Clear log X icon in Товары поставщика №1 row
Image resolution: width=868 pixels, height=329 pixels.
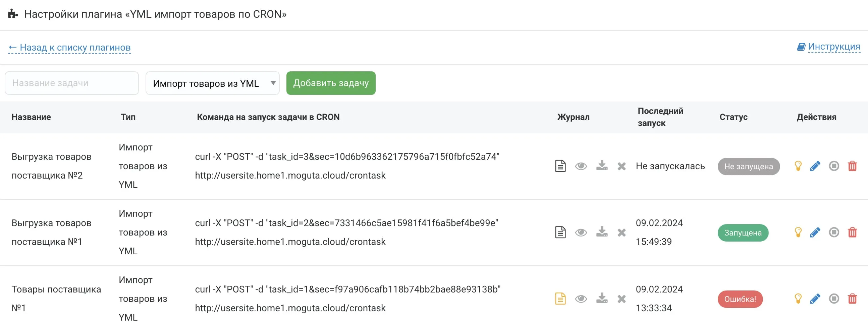[622, 299]
